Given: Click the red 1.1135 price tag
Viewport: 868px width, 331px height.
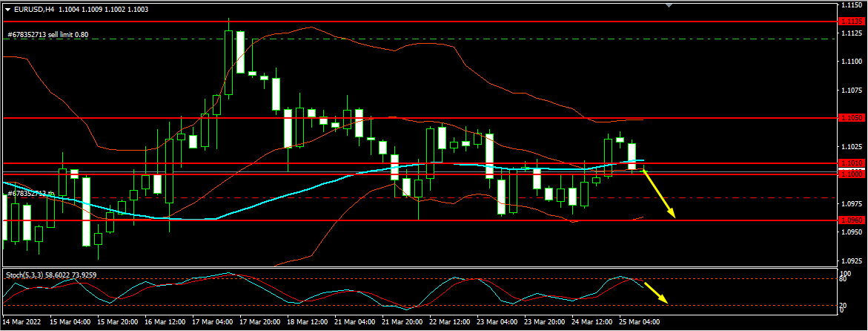Looking at the screenshot, I should (849, 22).
